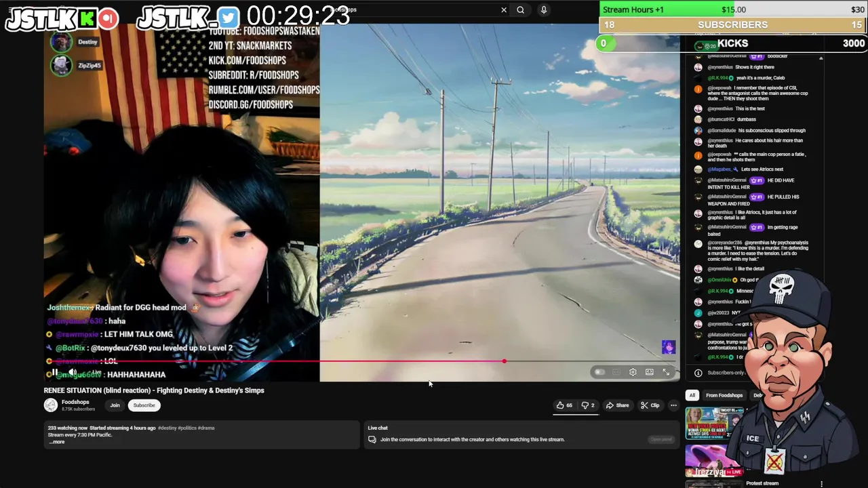868x488 pixels.
Task: Open options menu for Protest stream video
Action: (821, 484)
